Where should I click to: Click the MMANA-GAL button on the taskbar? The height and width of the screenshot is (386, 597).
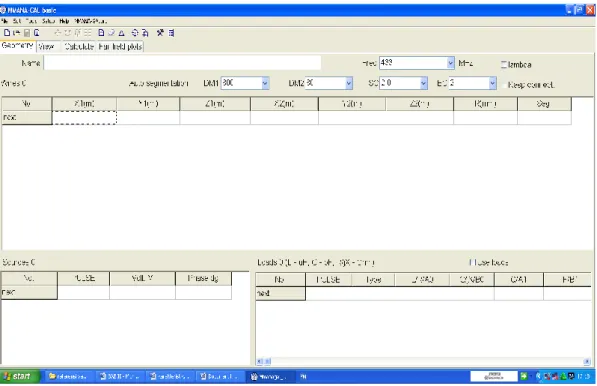pyautogui.click(x=270, y=377)
